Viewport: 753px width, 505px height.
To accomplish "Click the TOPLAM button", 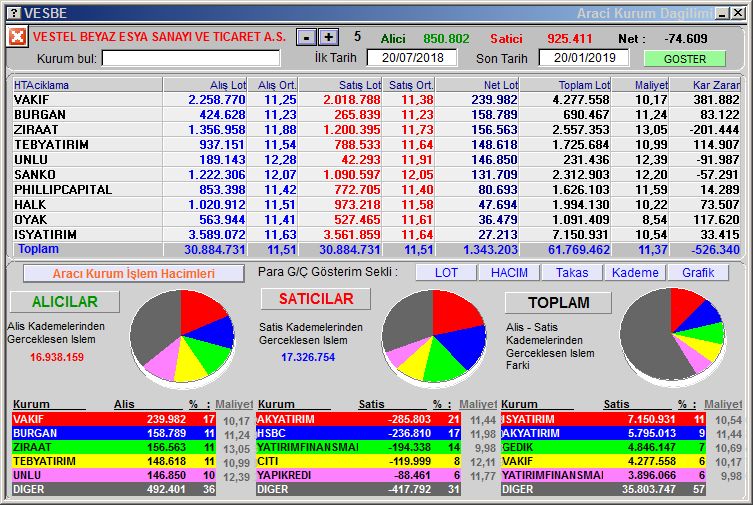I will pos(559,302).
